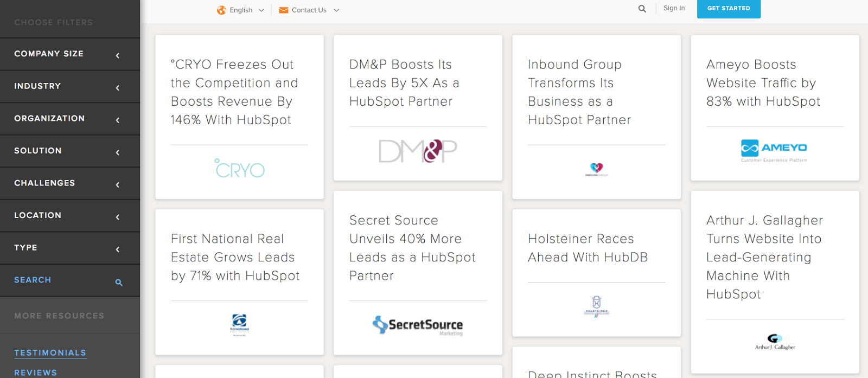868x378 pixels.
Task: Click the First National Real Estate logo
Action: coord(239,325)
